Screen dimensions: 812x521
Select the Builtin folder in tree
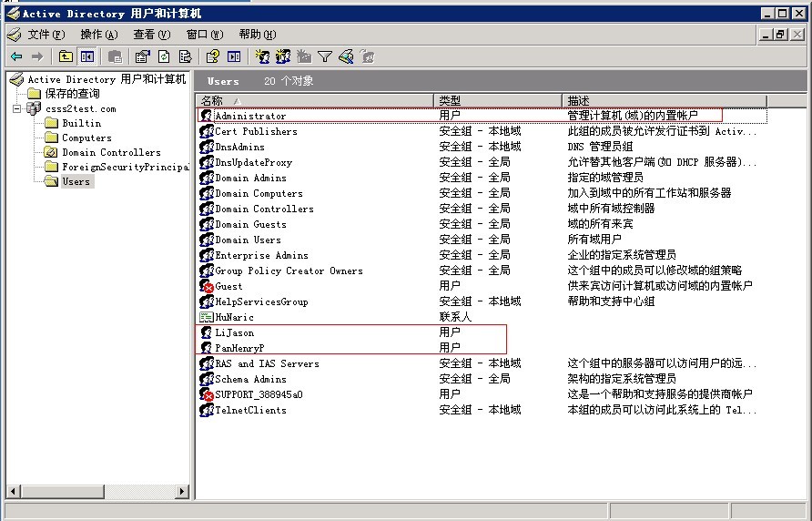(x=81, y=123)
